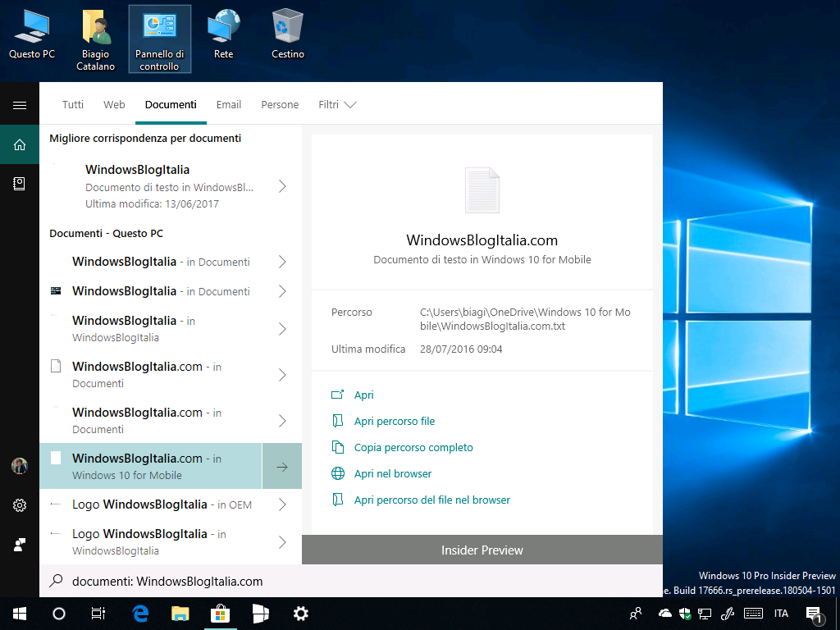This screenshot has height=630, width=840.
Task: Open Windows Defender shield tray icon
Action: (x=685, y=614)
